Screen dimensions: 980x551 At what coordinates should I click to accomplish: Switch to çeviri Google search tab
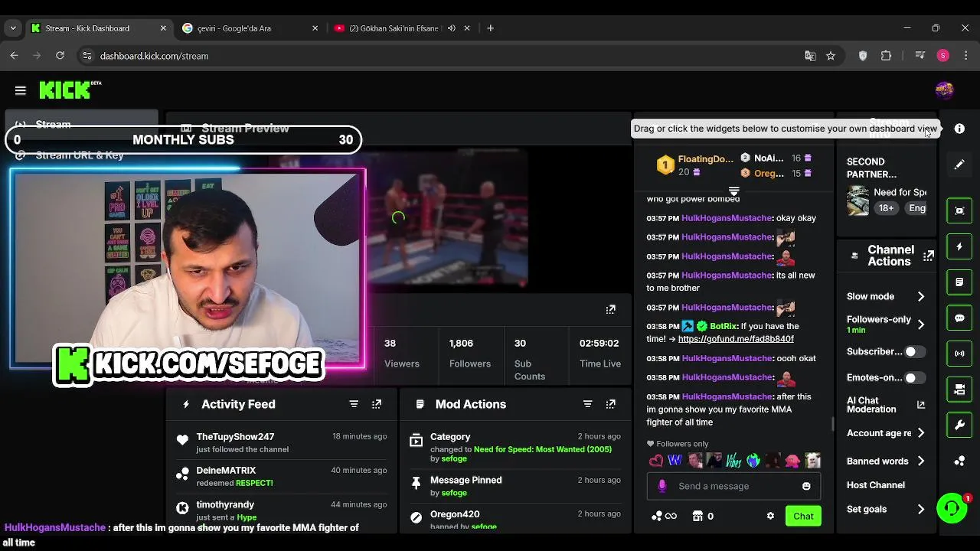(x=250, y=28)
